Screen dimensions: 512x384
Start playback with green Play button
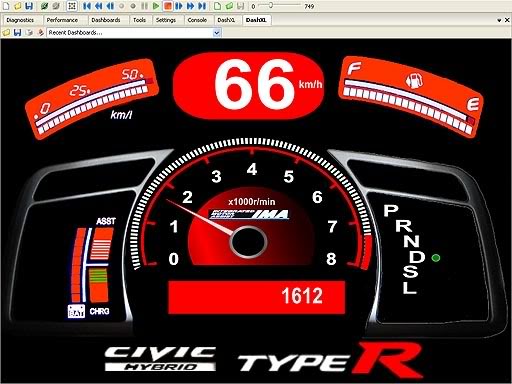point(156,6)
